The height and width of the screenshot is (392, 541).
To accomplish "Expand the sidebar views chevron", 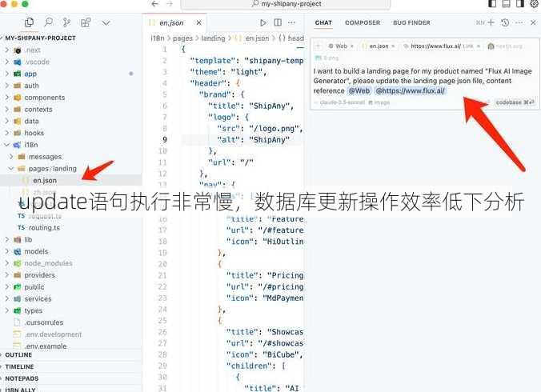I will coord(106,22).
